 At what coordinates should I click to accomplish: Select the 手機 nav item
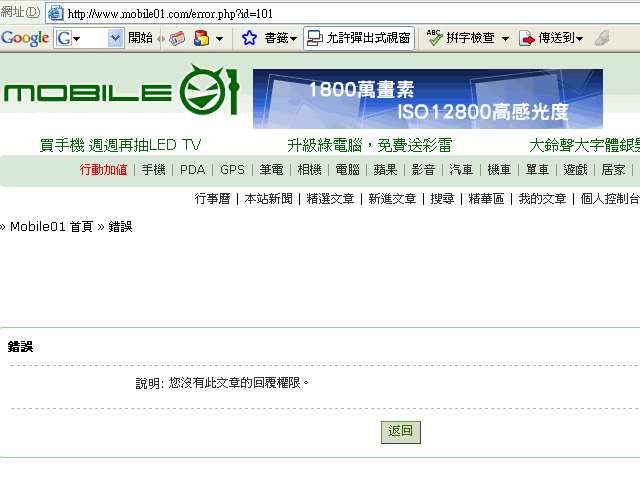(153, 169)
